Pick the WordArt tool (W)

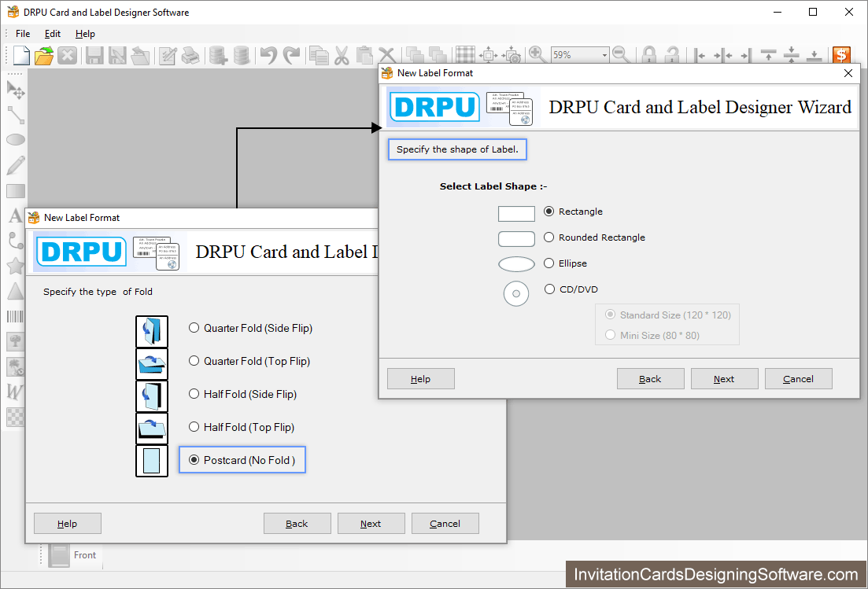click(x=14, y=392)
